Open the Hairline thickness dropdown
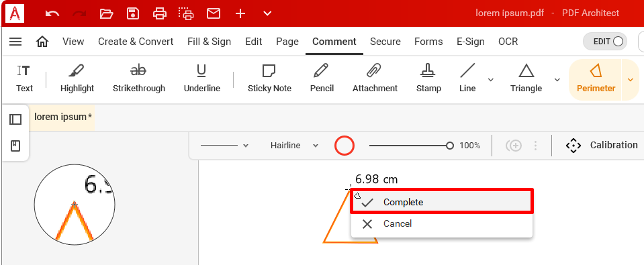The width and height of the screenshot is (644, 265). (x=294, y=145)
